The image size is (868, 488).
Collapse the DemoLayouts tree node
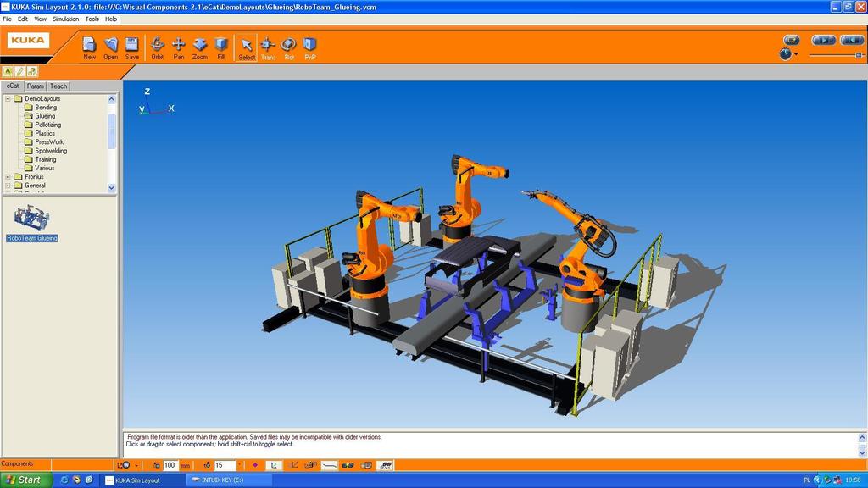tap(8, 98)
